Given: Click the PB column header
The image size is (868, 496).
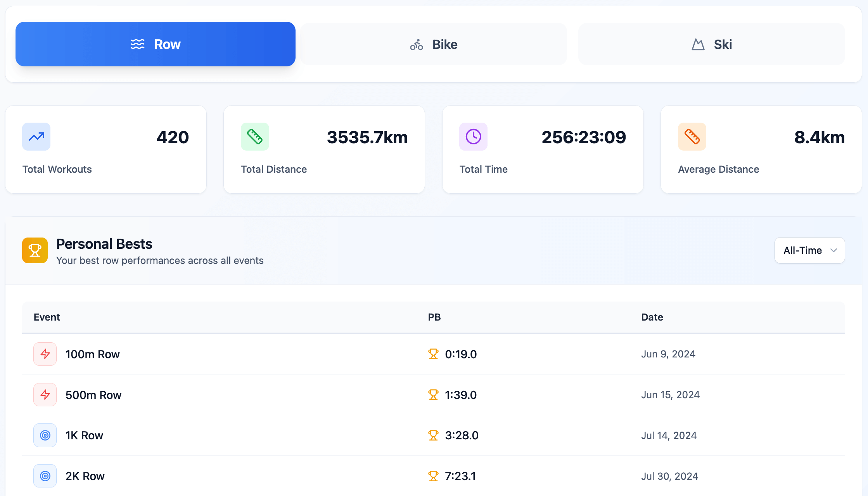Looking at the screenshot, I should [434, 317].
